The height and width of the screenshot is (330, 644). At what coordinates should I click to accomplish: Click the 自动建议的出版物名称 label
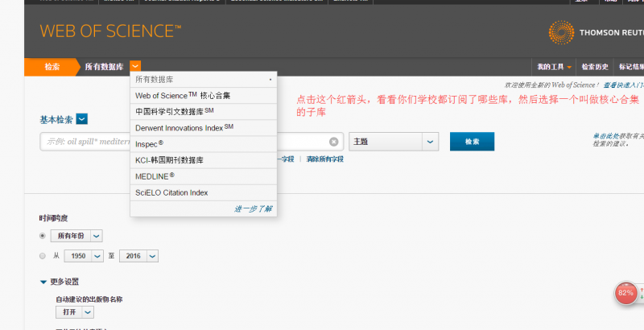point(89,299)
